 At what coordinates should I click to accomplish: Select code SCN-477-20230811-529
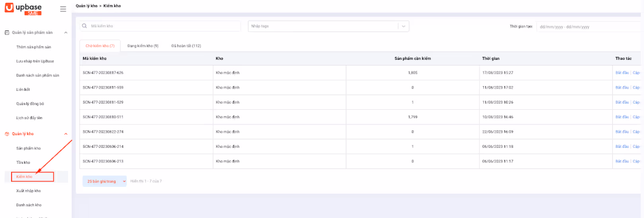103,102
